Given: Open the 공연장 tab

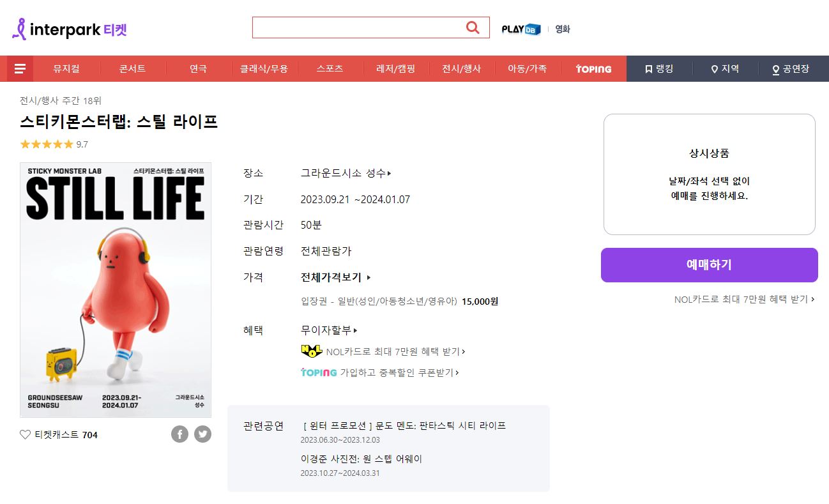Looking at the screenshot, I should (x=791, y=69).
